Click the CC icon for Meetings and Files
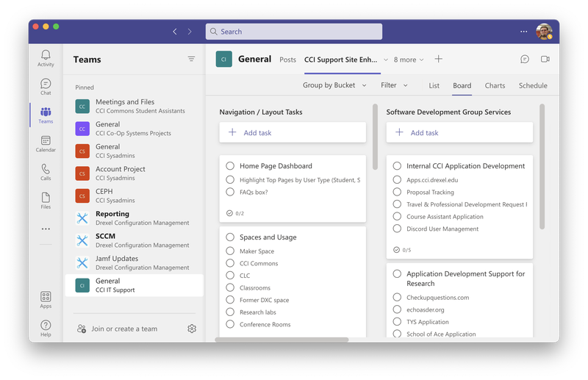 (82, 107)
